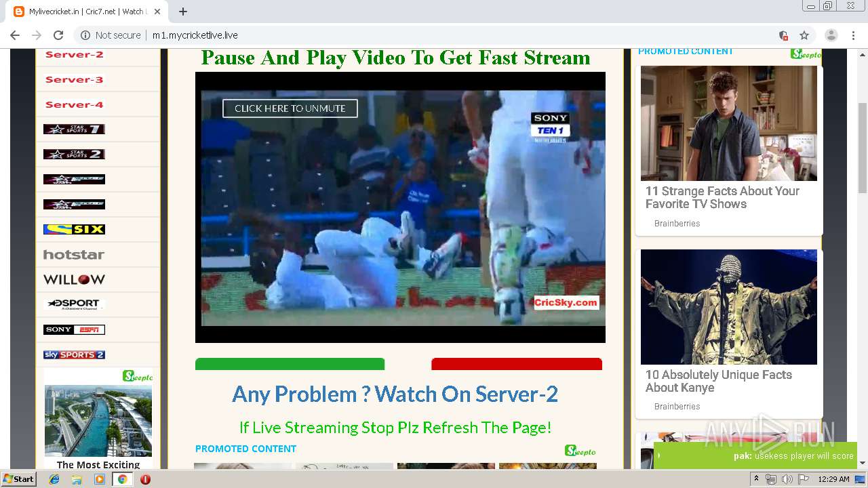The image size is (868, 488).
Task: Click the red button below the video
Action: [x=517, y=364]
